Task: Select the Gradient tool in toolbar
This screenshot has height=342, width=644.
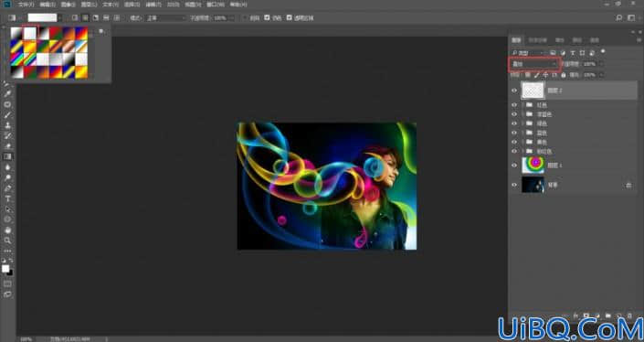Action: (7, 156)
